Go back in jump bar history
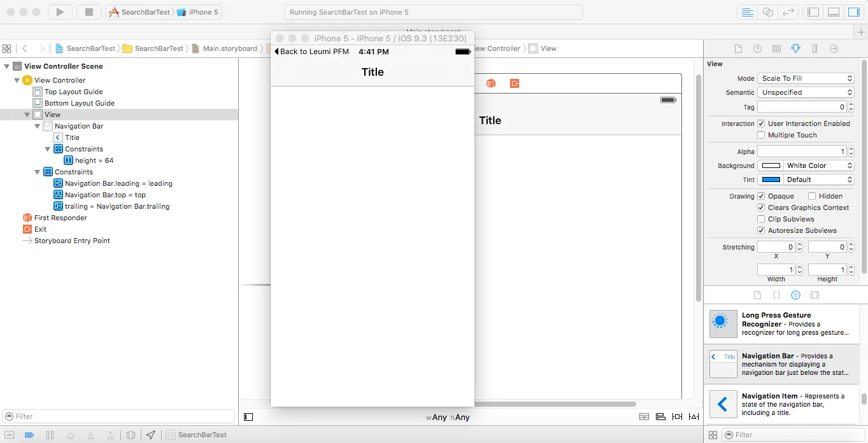Screen dimensions: 868x443 click(x=25, y=48)
